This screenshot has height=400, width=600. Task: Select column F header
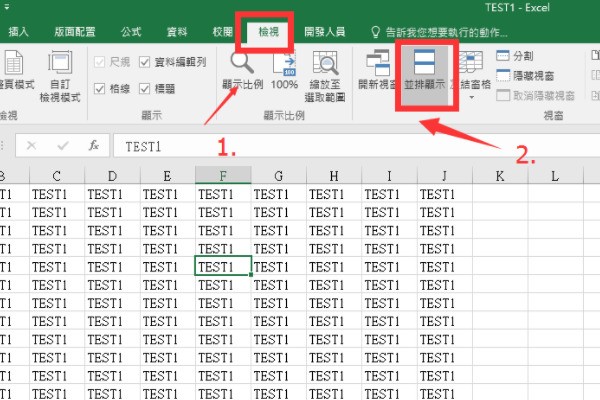pyautogui.click(x=223, y=176)
